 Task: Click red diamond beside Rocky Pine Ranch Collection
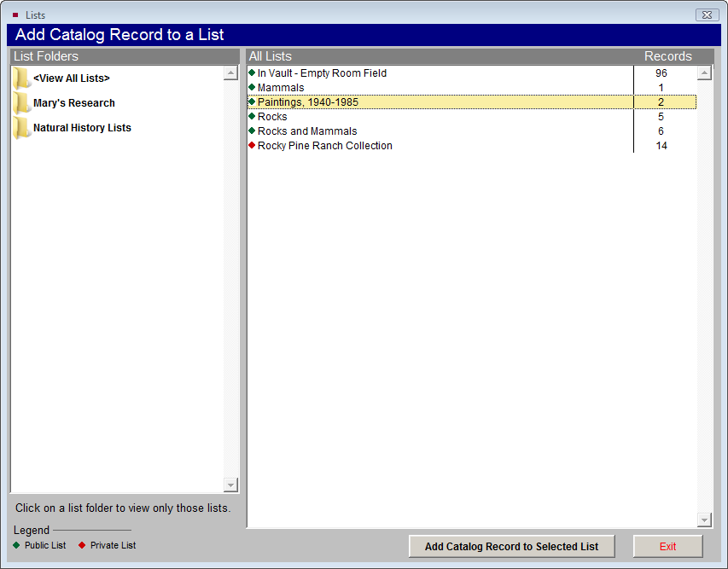[x=252, y=146]
